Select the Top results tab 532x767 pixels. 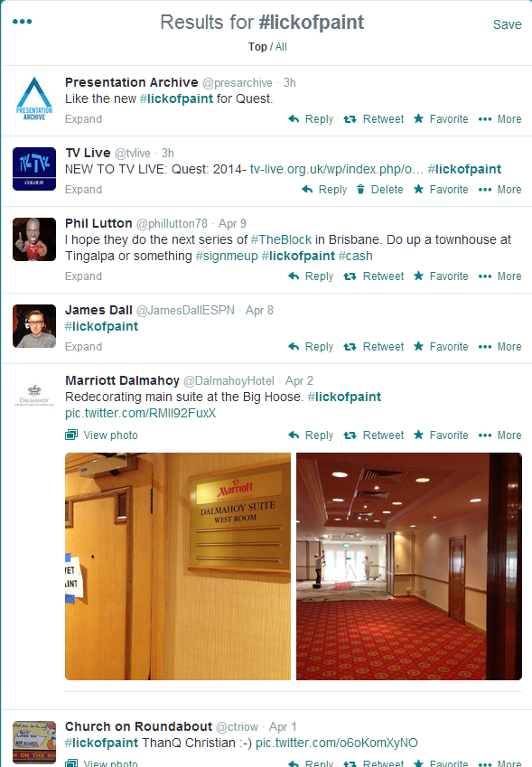pos(257,47)
